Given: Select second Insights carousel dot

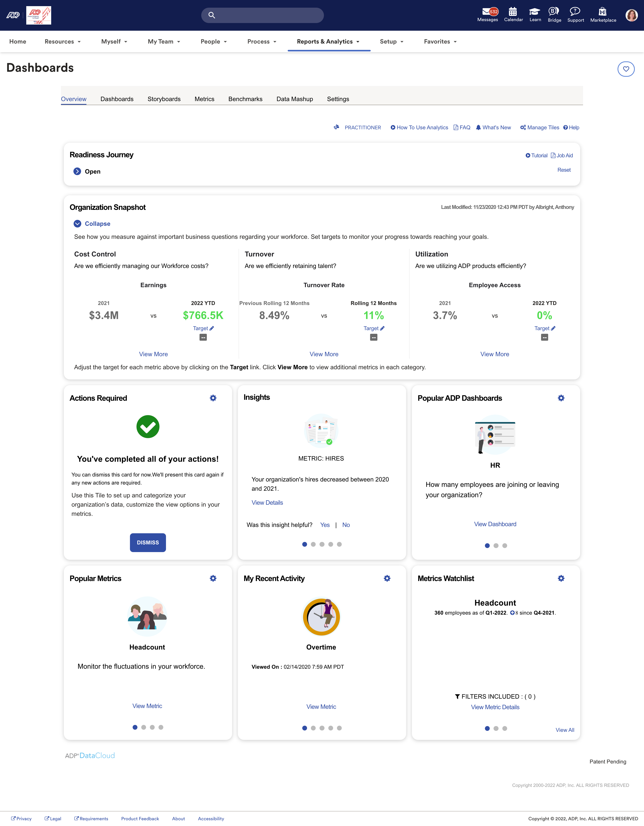Looking at the screenshot, I should click(x=313, y=544).
